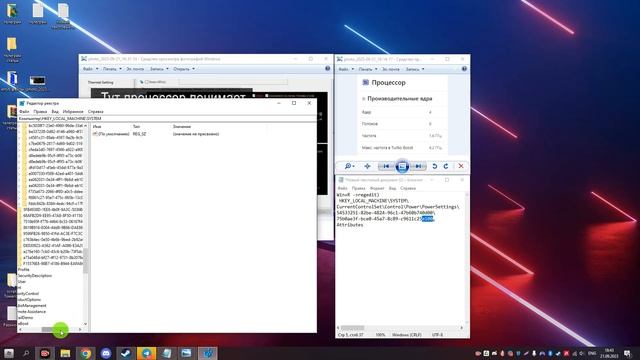Click down arrow of registry tree vertical scrollbar

(85, 324)
